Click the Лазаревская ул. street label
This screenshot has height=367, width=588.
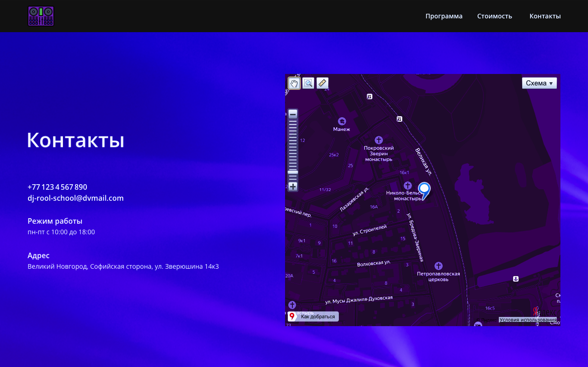[x=354, y=199]
